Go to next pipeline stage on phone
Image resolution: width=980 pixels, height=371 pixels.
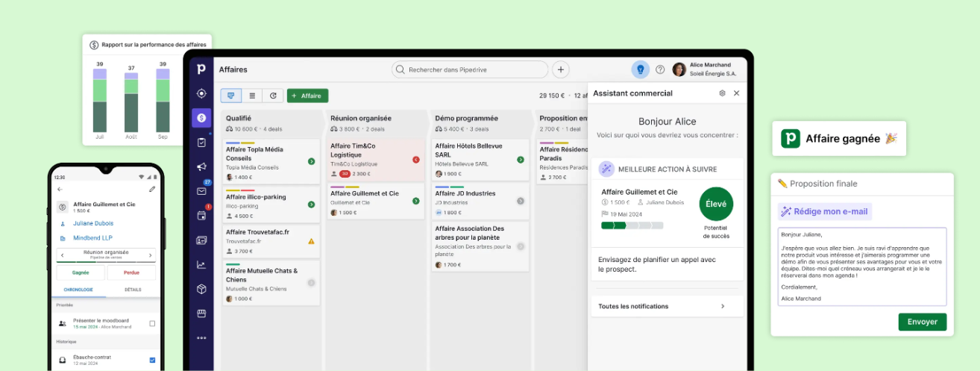[150, 255]
